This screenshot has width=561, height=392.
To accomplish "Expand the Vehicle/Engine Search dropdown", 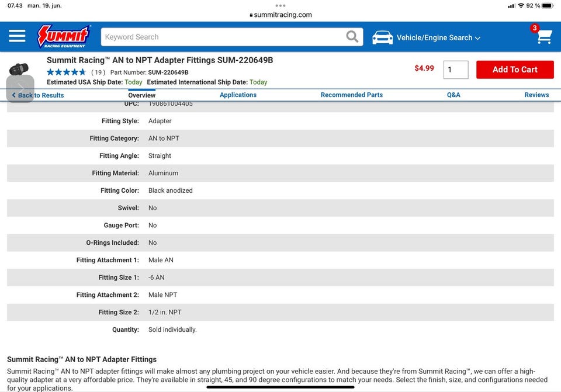I will pos(438,37).
